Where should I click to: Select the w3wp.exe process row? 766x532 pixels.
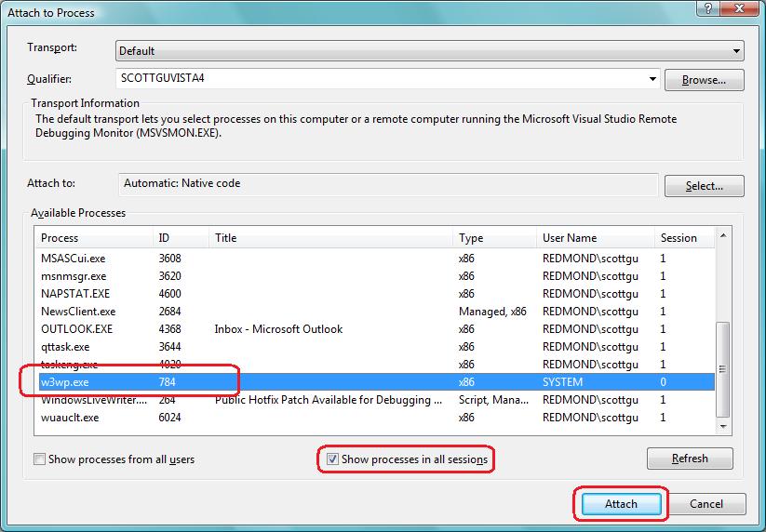click(375, 382)
